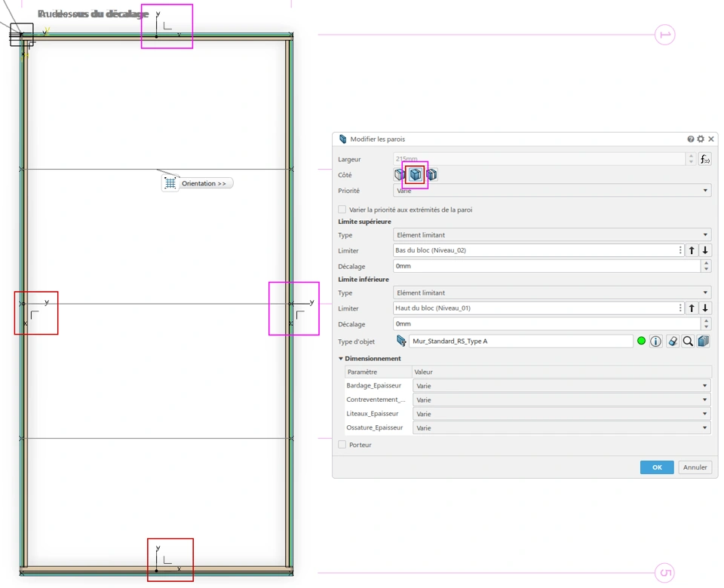
Task: Open dialog settings gear
Action: 701,139
